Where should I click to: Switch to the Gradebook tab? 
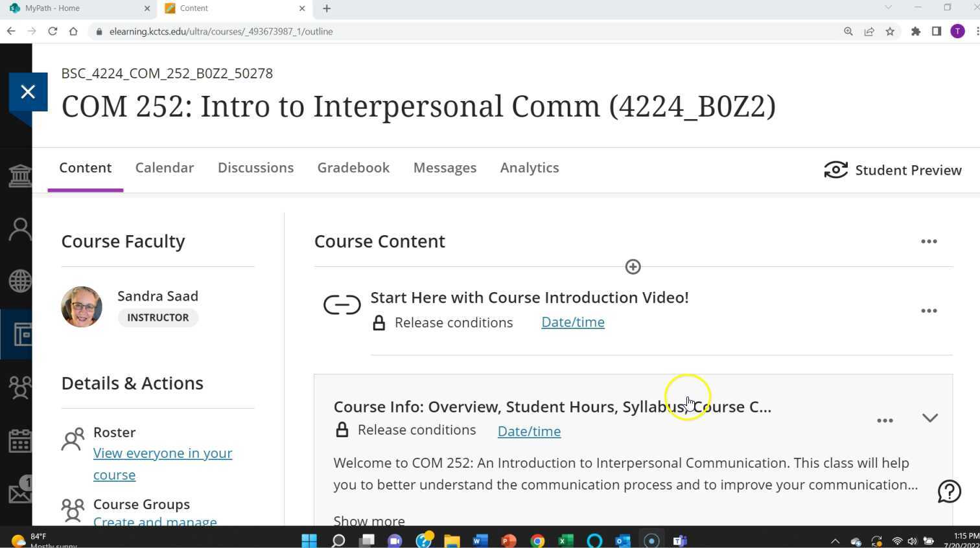(x=353, y=167)
